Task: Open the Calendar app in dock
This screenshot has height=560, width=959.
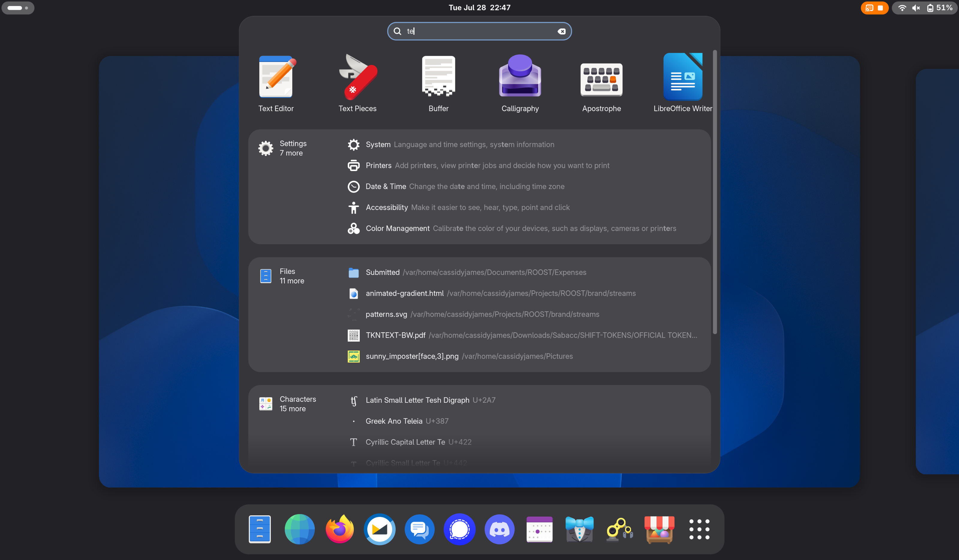Action: (x=539, y=529)
